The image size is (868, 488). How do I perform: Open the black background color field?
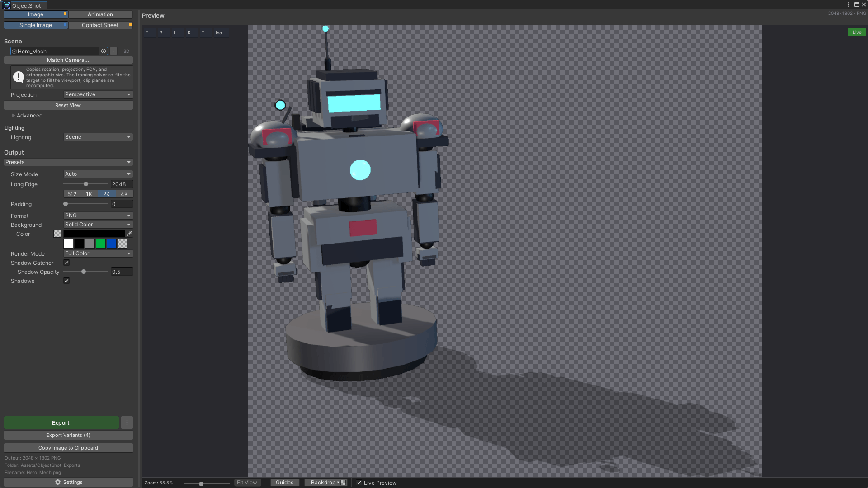94,234
